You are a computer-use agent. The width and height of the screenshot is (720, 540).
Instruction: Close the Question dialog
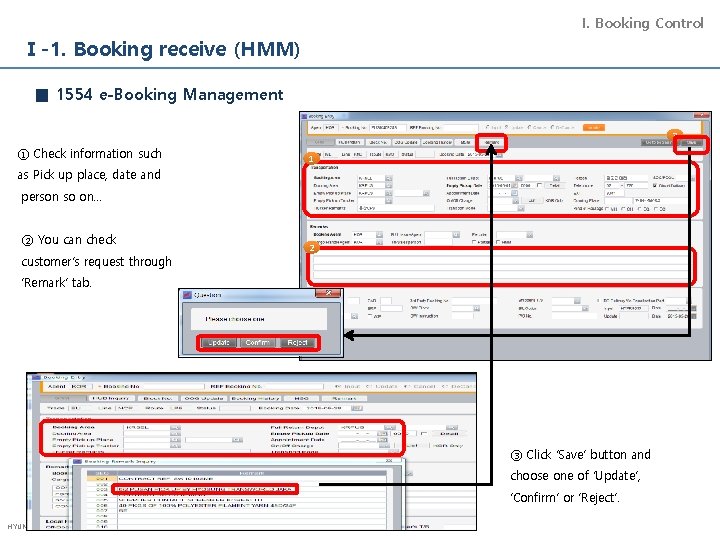pos(328,292)
